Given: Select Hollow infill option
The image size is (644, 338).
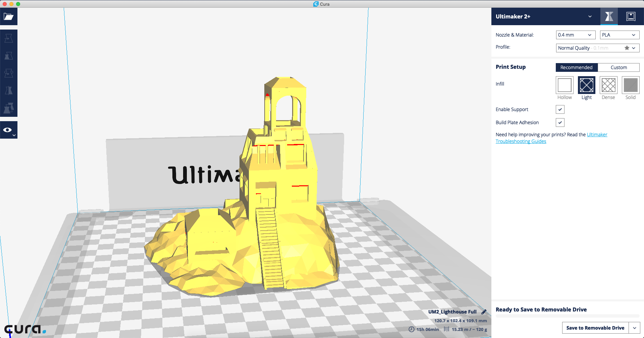Looking at the screenshot, I should (565, 85).
